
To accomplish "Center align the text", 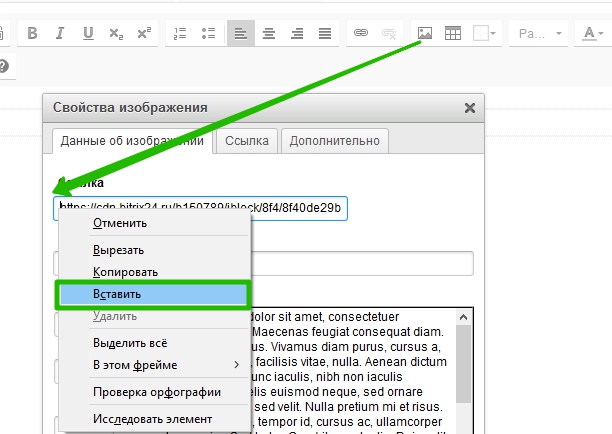I will (269, 33).
